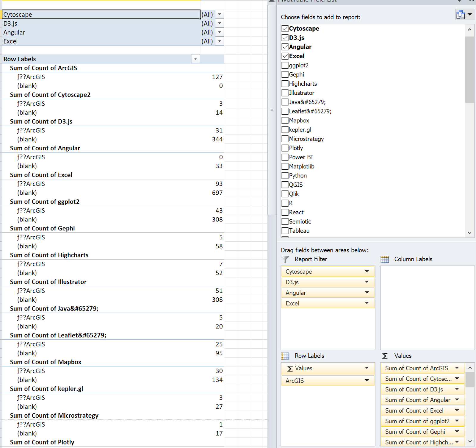Check the Mapbox field checkbox
Screen dimensions: 476x448
point(285,121)
